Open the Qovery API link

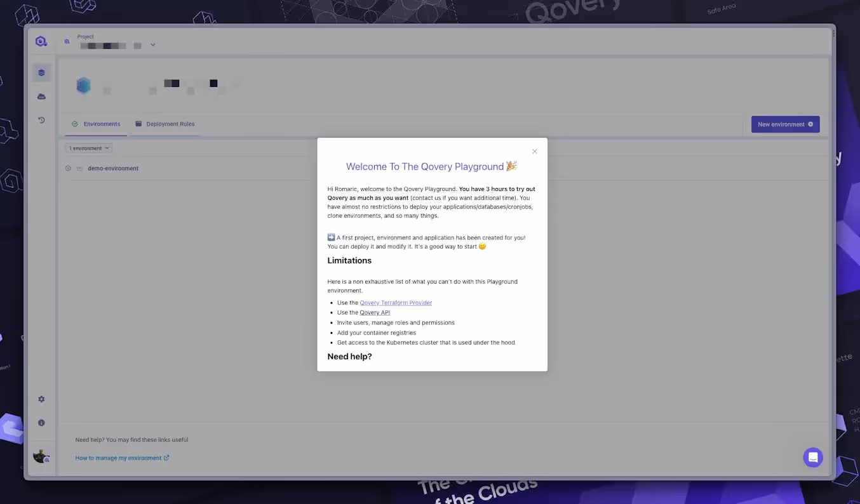click(375, 312)
